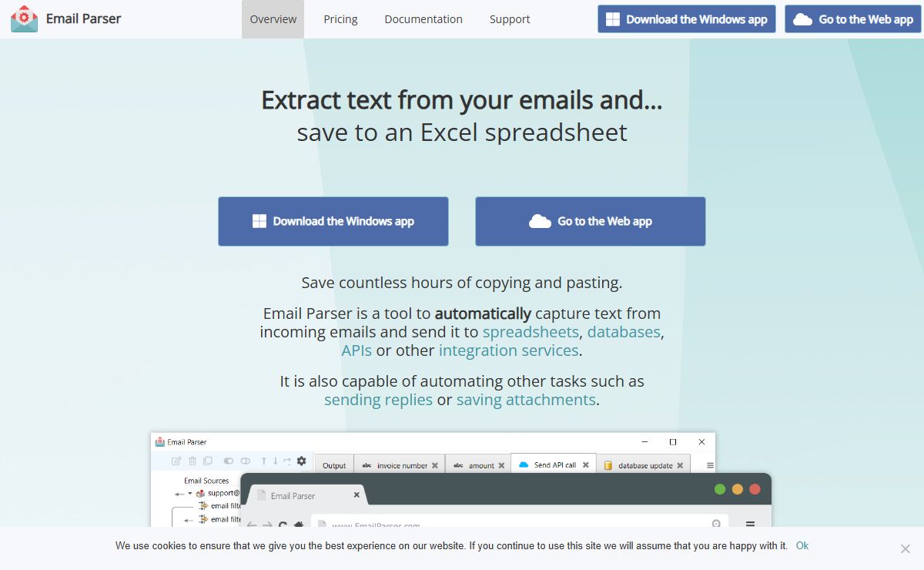Follow the APIs link
This screenshot has width=924, height=570.
357,350
